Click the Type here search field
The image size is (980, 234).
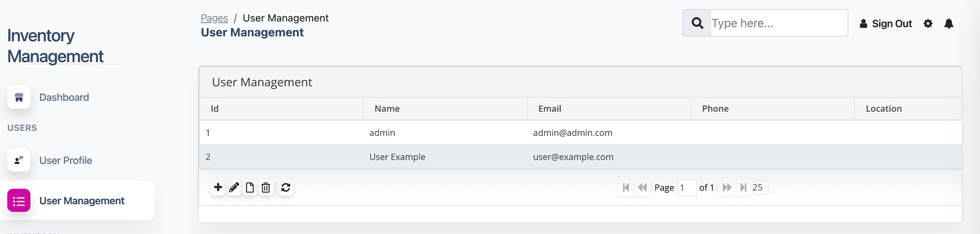pos(779,23)
